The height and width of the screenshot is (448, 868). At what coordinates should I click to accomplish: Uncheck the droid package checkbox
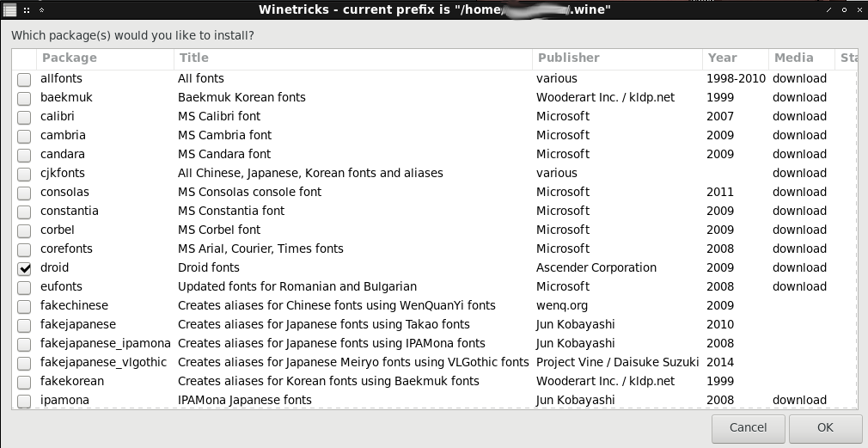tap(24, 268)
